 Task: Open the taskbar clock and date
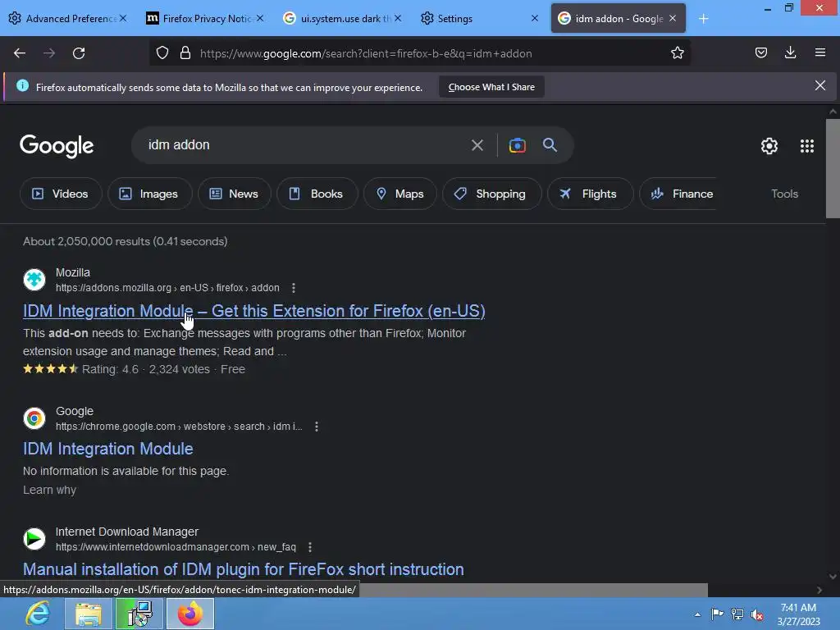798,614
